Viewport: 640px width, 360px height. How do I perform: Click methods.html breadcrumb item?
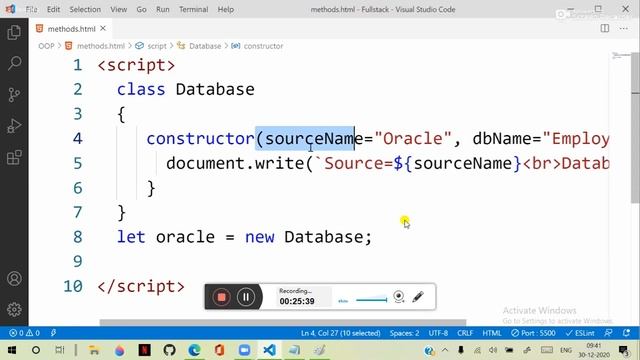point(100,46)
